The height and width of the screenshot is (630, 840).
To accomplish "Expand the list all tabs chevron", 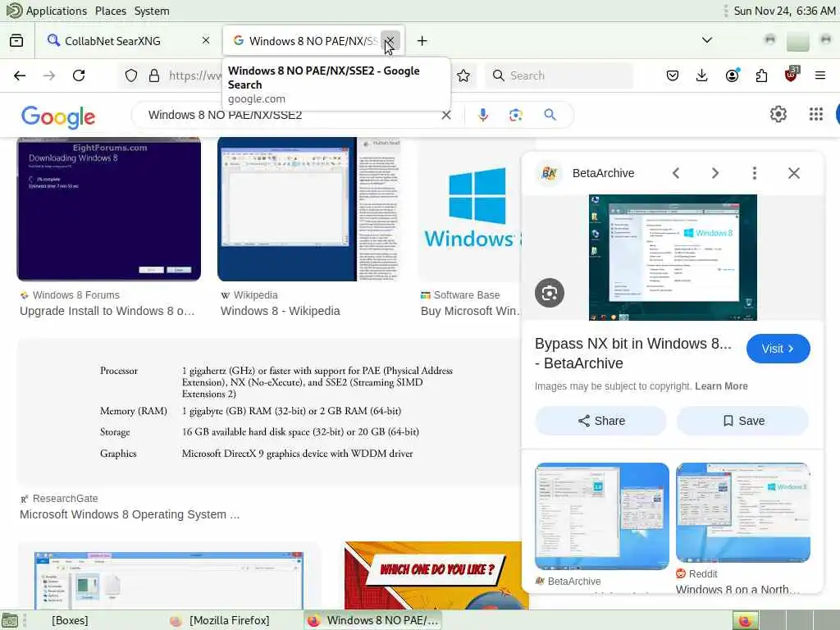I will [706, 40].
